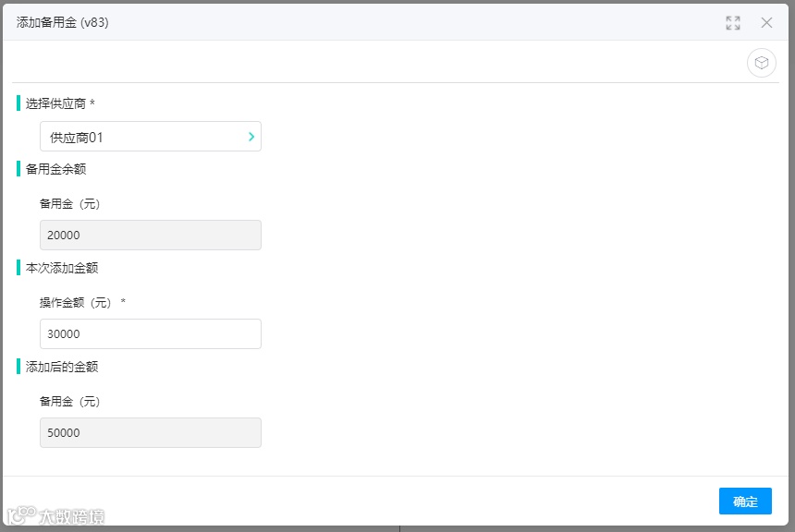Open the 供应商01 supplier selector
This screenshot has height=532, width=795.
click(x=151, y=137)
